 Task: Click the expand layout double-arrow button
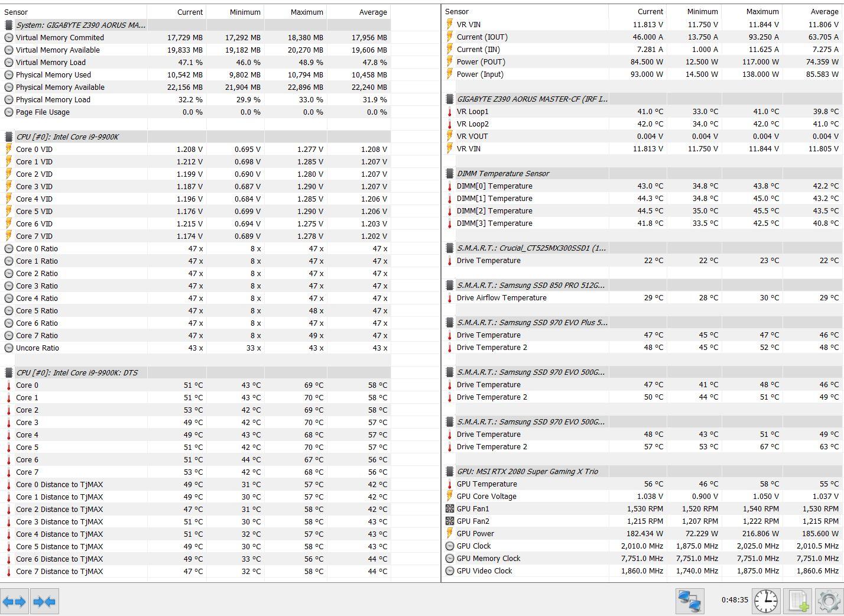(x=14, y=602)
